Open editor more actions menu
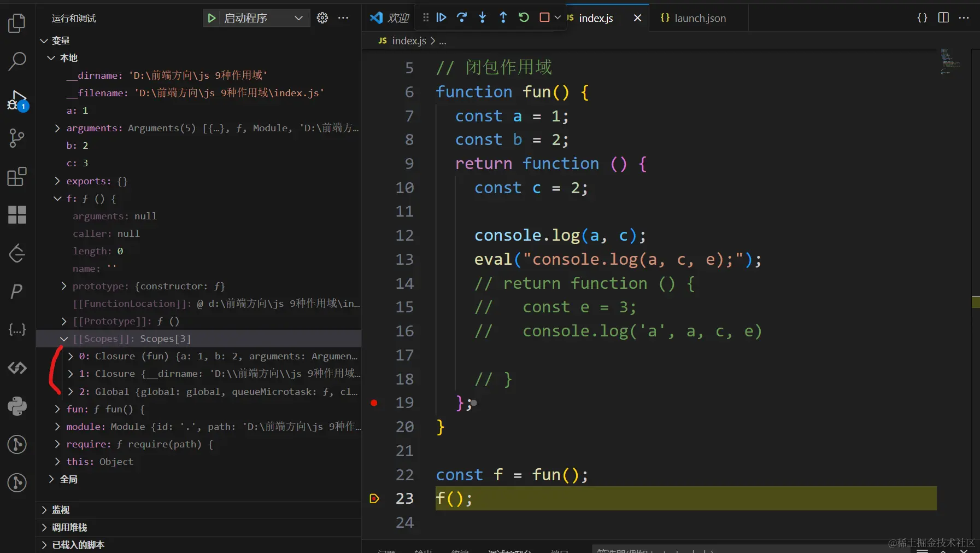The height and width of the screenshot is (553, 980). pos(964,18)
